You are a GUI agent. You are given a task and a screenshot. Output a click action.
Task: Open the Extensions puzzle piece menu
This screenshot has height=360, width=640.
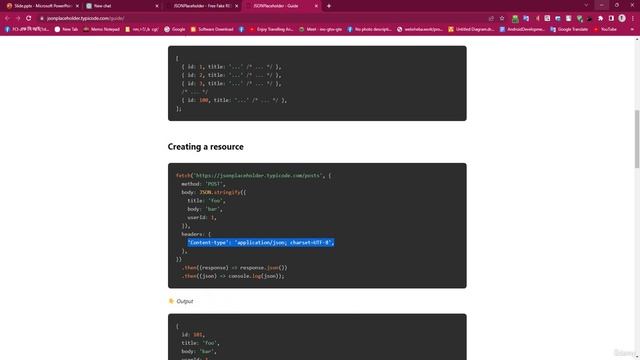point(600,18)
